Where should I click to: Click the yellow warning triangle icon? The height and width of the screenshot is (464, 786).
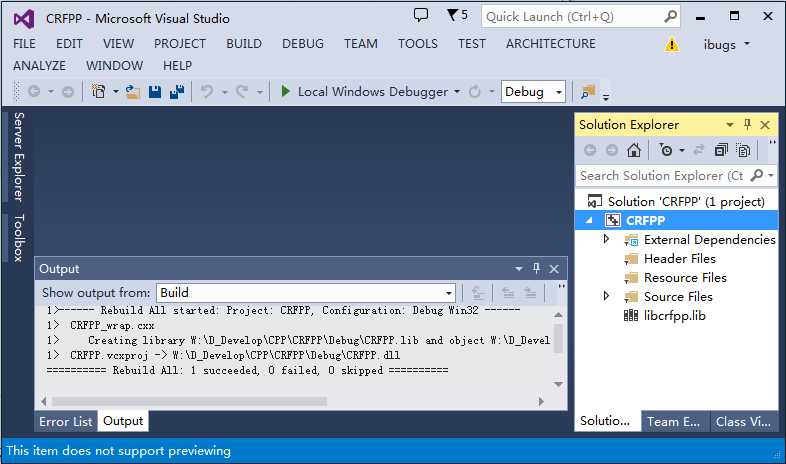(671, 45)
